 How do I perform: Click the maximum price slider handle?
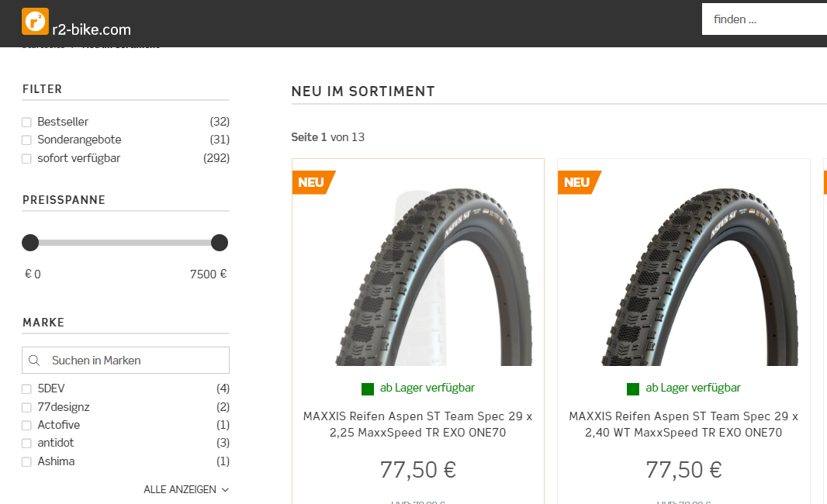pyautogui.click(x=220, y=243)
